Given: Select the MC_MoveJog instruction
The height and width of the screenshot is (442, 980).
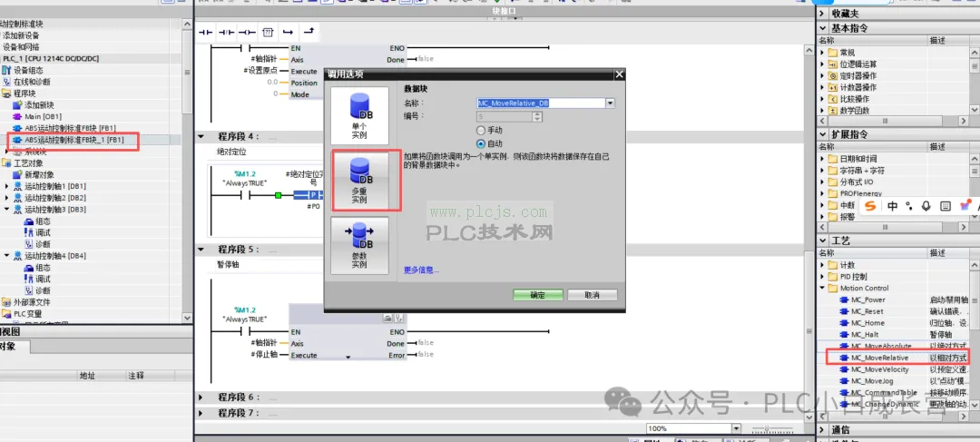Looking at the screenshot, I should [870, 381].
